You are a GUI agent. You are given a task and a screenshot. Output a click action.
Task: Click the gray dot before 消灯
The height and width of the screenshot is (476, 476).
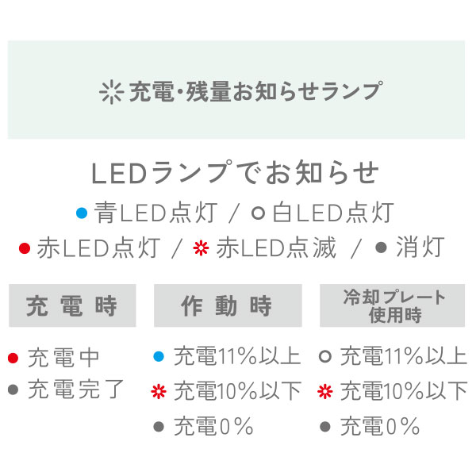tap(381, 248)
